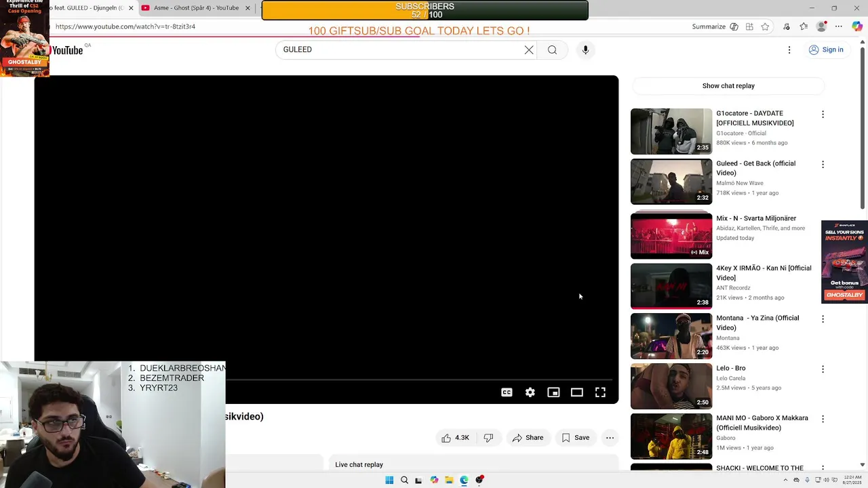868x488 pixels.
Task: Open G1ocatore - DAYDATE video thumbnail
Action: [x=671, y=131]
